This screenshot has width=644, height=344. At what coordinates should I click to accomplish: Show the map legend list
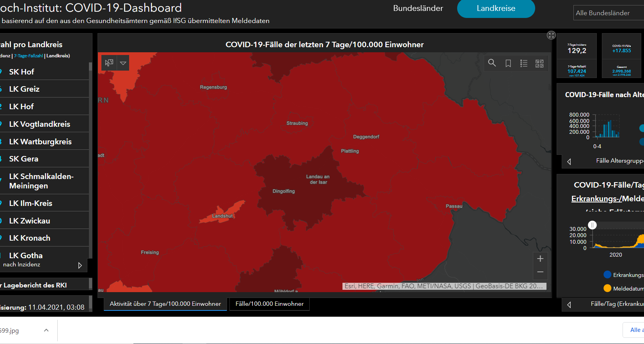coord(524,63)
